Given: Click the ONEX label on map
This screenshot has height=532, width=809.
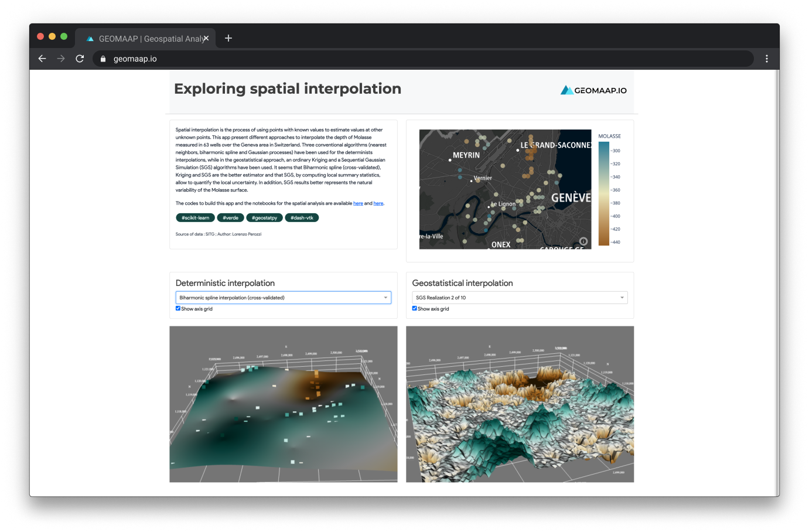Looking at the screenshot, I should coord(501,245).
